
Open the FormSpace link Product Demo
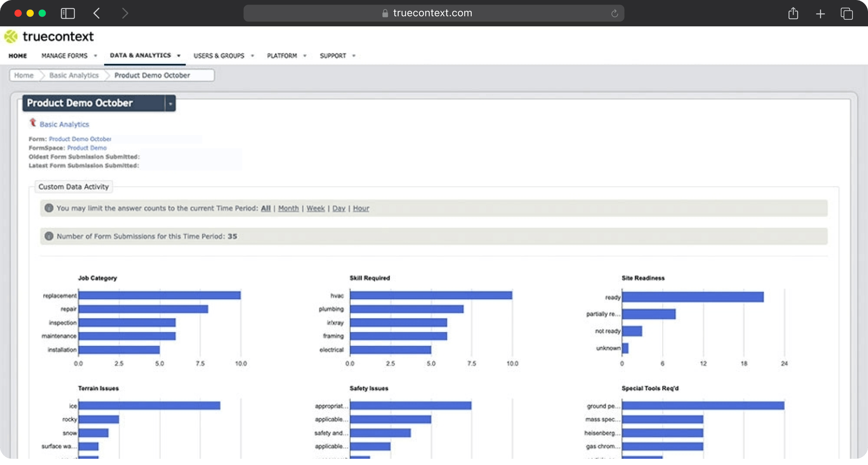(x=87, y=148)
